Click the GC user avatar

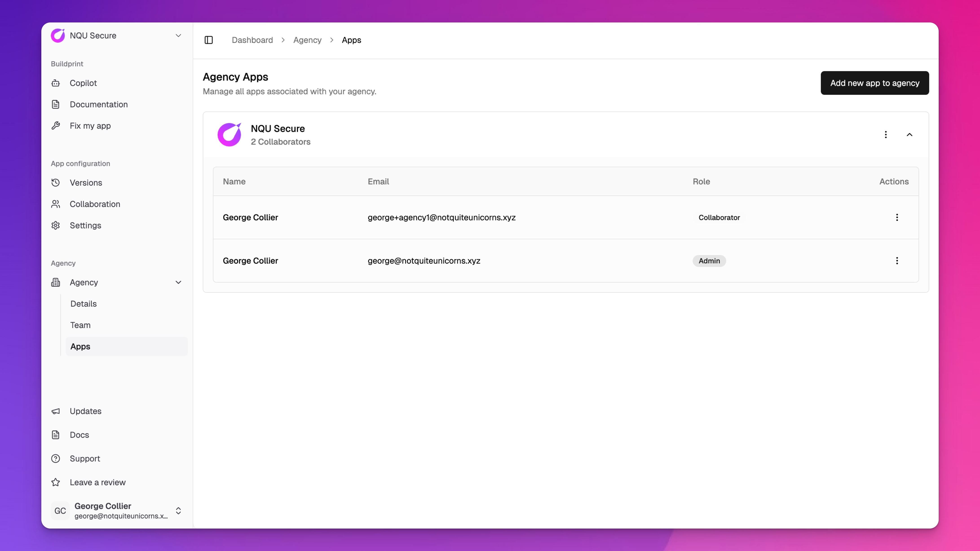60,511
